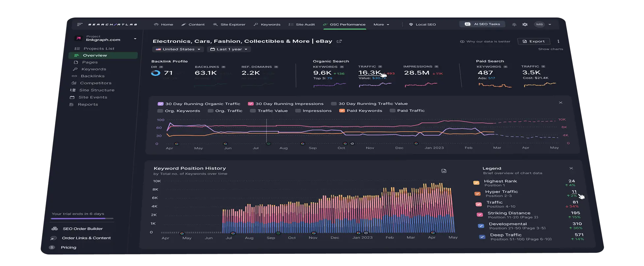
Task: Click the Paid Keywords info icon
Action: 505,67
